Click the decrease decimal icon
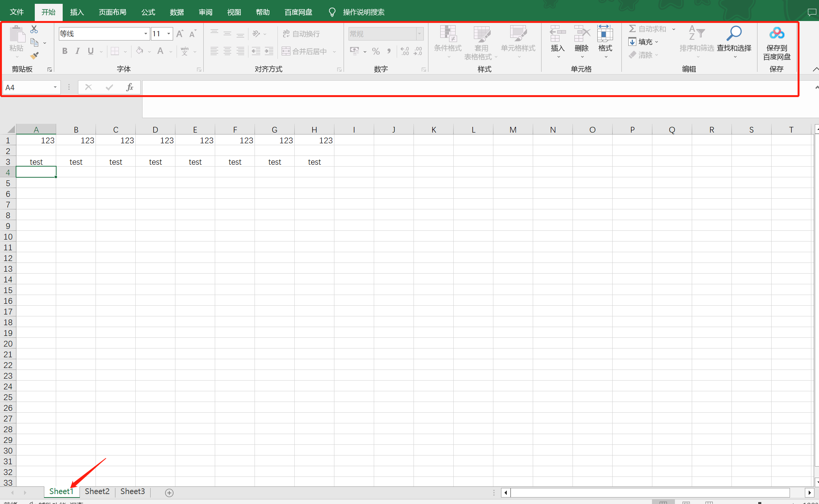This screenshot has height=504, width=819. pos(418,51)
